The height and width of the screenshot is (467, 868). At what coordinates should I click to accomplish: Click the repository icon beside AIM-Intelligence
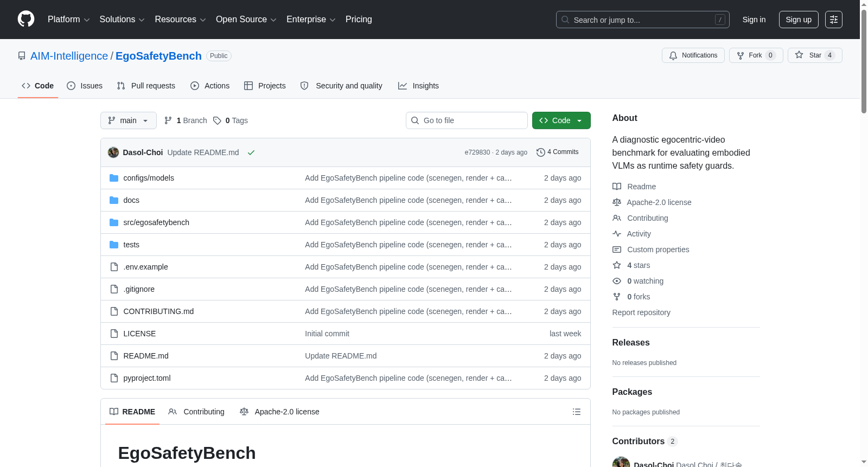[x=22, y=56]
